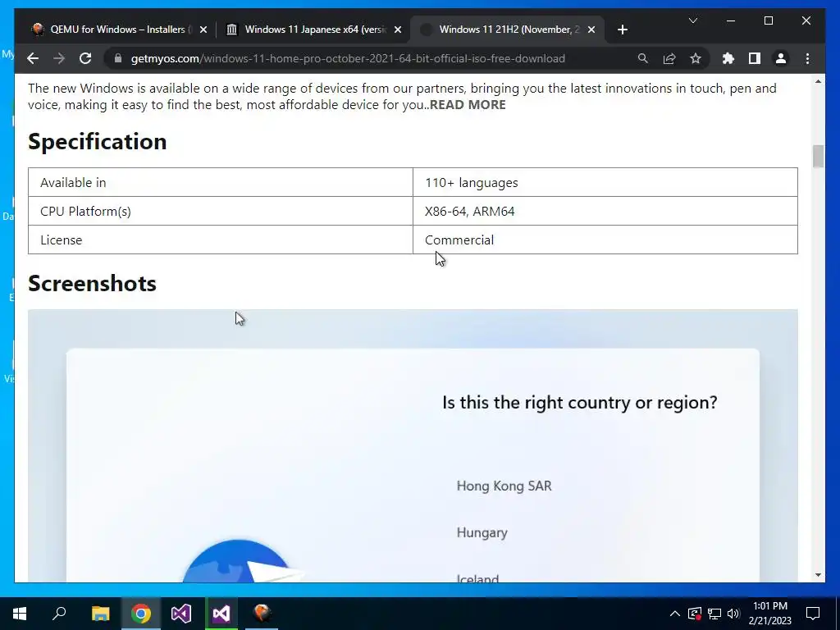Follow the READ MORE link
Screen dimensions: 840x630
click(467, 104)
